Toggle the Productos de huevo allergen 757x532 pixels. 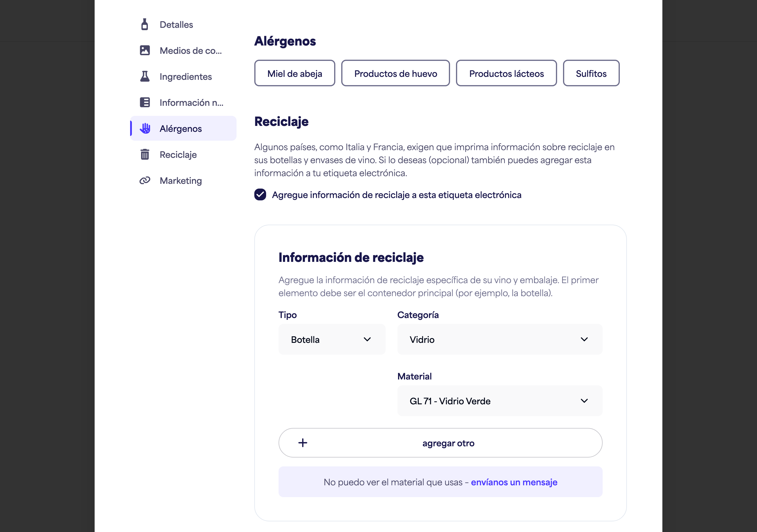[x=396, y=73]
